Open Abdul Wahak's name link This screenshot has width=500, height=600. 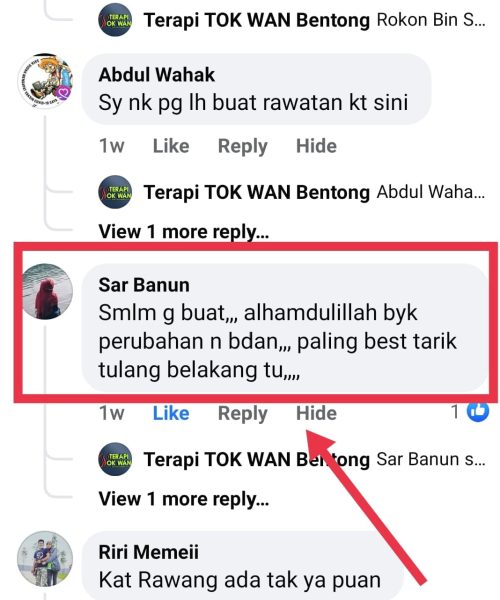pos(156,75)
